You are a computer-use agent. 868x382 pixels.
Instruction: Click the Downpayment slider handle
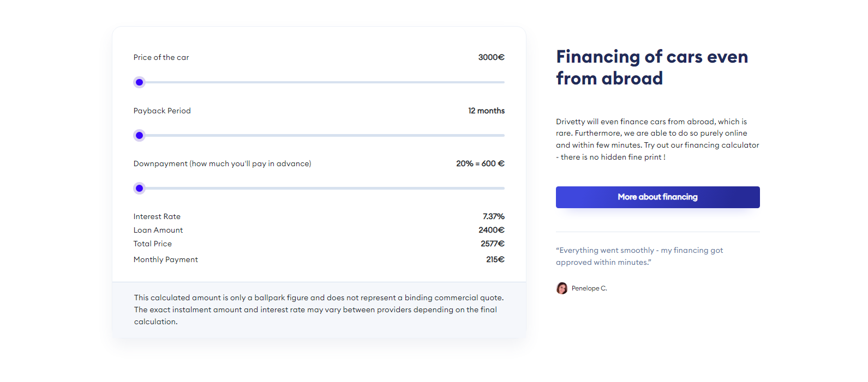(x=140, y=188)
